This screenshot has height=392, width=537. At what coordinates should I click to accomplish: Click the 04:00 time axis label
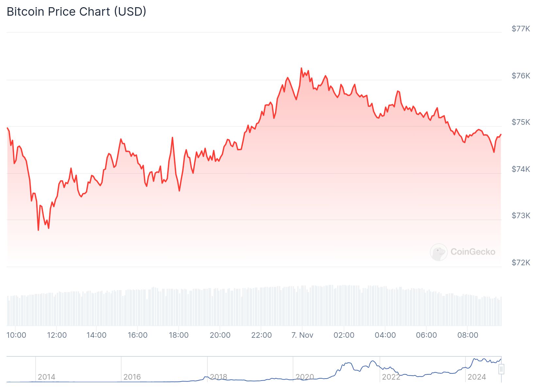coord(385,335)
